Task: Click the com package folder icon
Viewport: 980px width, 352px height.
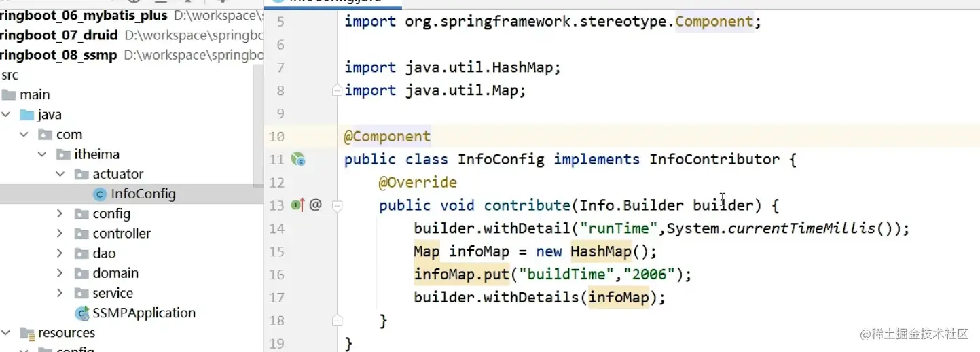Action: [45, 135]
